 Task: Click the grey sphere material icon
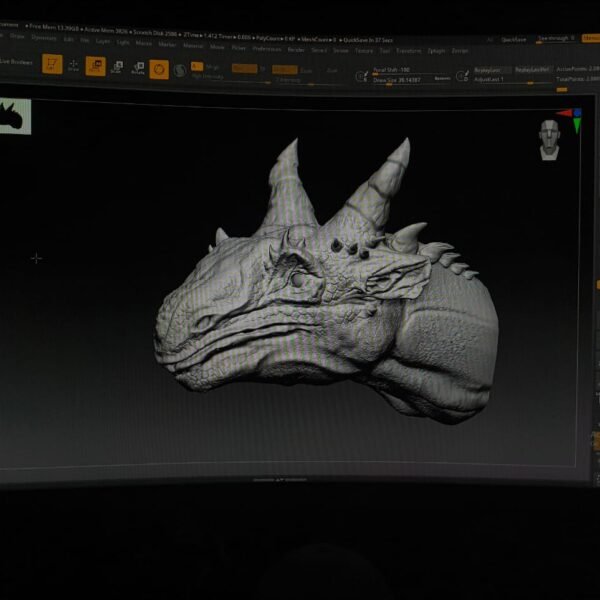pos(180,69)
